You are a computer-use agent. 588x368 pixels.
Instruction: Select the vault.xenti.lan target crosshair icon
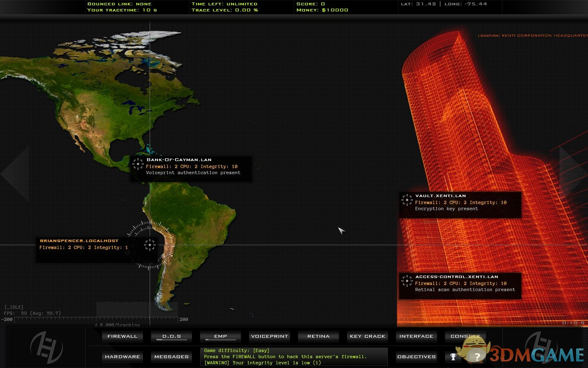coord(407,200)
